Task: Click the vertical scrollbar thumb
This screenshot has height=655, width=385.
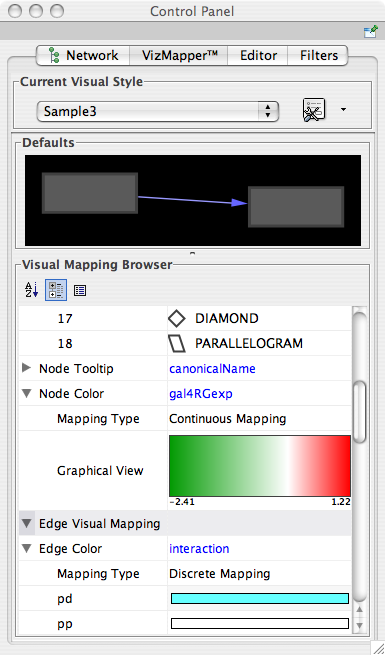Action: pyautogui.click(x=359, y=411)
